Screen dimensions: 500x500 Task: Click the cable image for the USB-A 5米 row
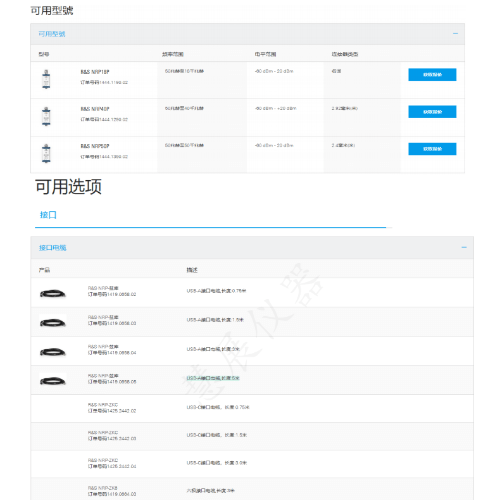(53, 381)
